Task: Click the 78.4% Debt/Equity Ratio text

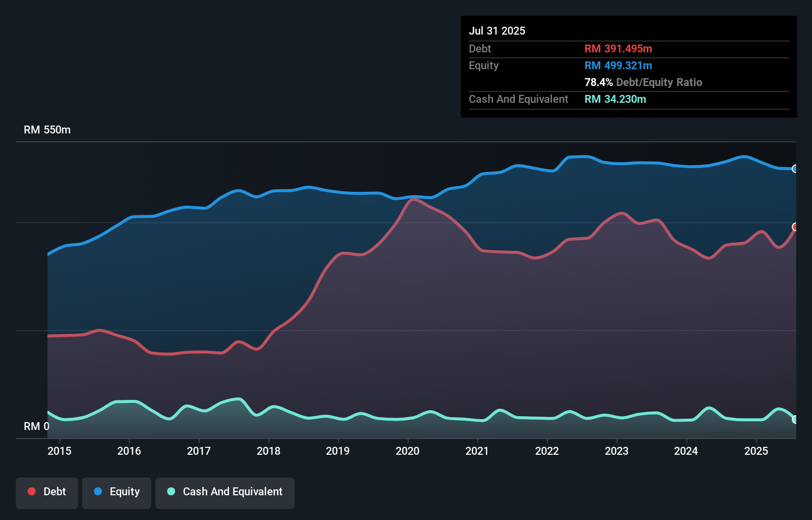Action: (x=643, y=83)
